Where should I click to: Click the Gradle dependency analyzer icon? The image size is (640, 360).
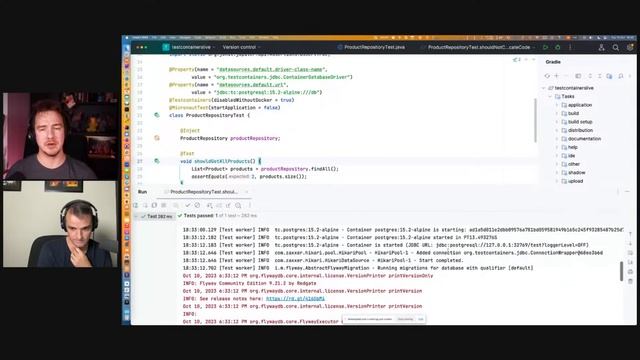pos(621,76)
